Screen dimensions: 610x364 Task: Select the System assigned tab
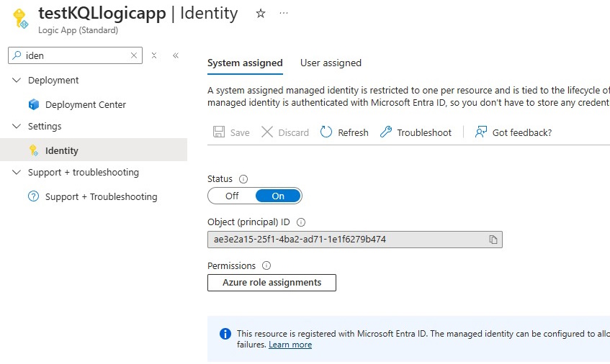(245, 63)
